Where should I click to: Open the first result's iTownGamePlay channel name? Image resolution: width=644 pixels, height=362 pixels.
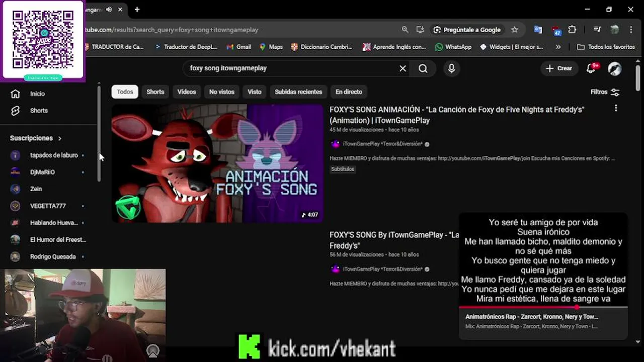383,144
